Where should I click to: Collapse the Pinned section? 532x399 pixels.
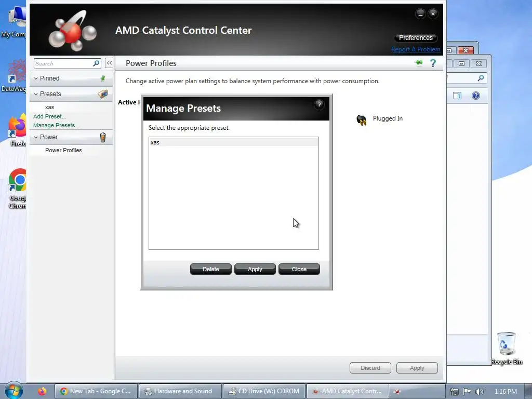[x=36, y=78]
